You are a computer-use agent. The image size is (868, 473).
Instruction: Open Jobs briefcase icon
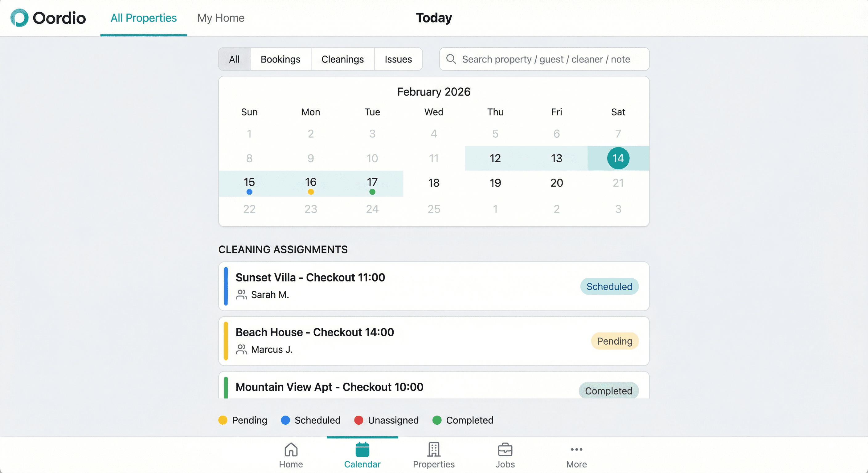[x=505, y=450]
